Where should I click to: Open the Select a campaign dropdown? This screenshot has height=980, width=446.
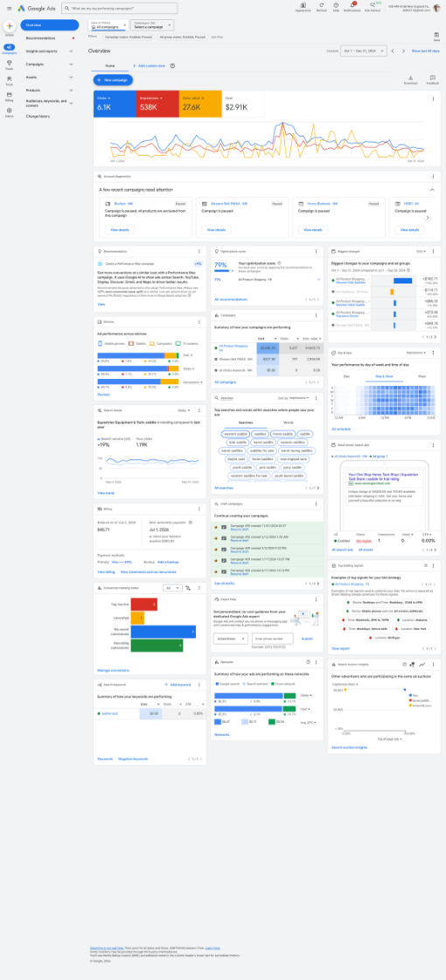click(153, 25)
